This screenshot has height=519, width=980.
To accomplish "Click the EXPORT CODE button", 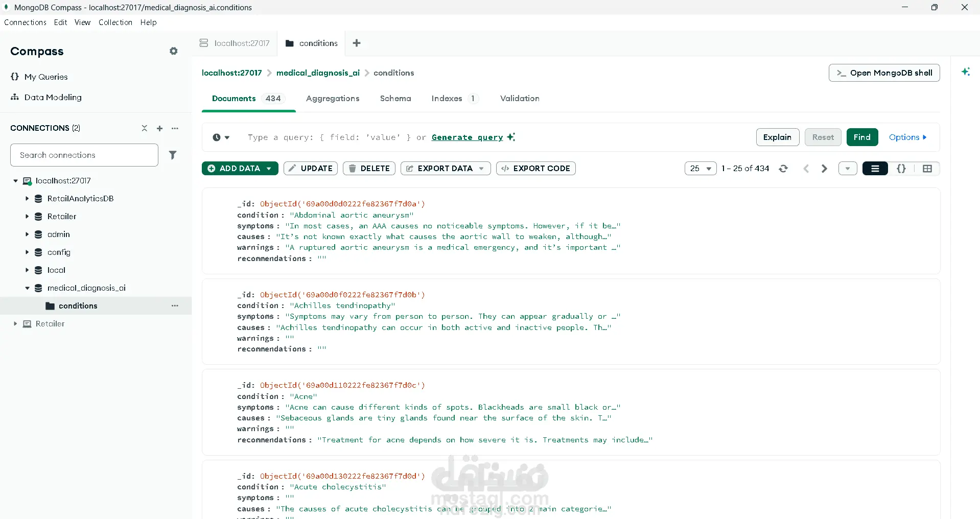I will (535, 169).
